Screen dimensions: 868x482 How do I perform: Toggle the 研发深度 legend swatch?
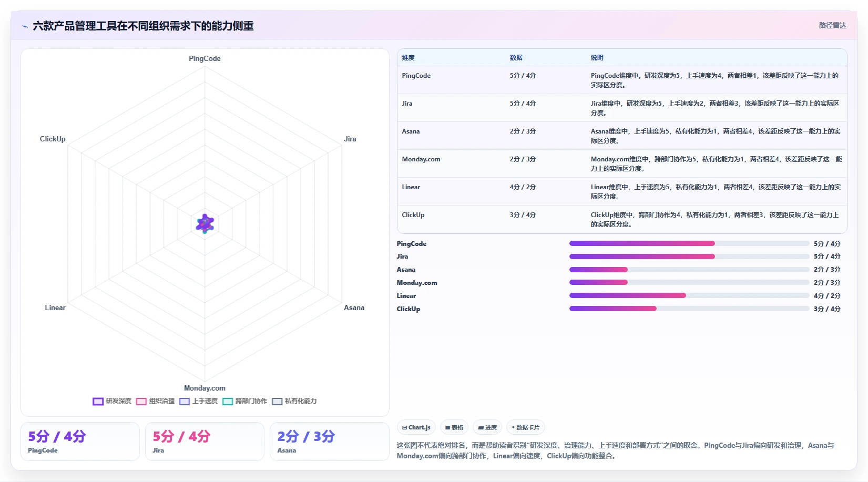point(98,402)
